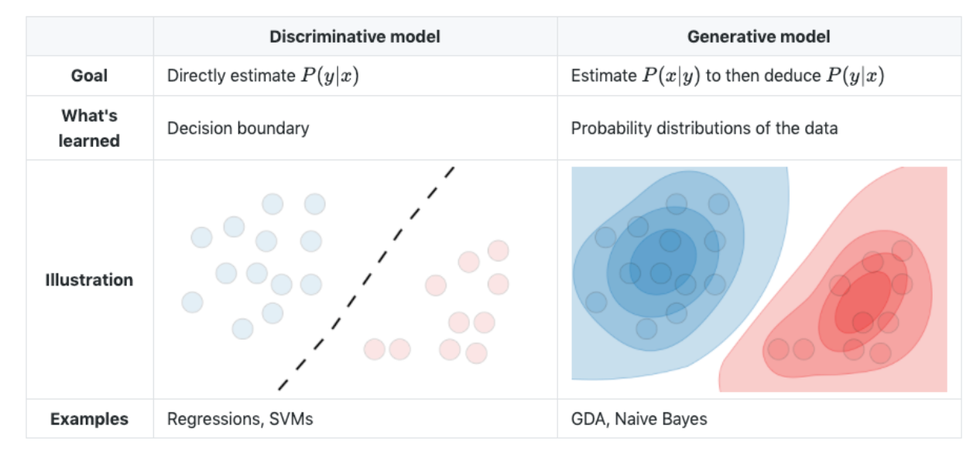Image resolution: width=980 pixels, height=458 pixels.
Task: Select the Goal row label
Action: point(90,76)
